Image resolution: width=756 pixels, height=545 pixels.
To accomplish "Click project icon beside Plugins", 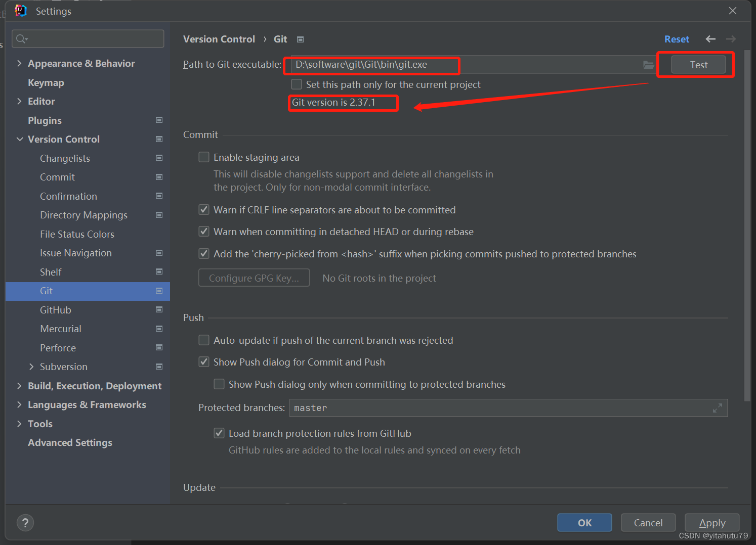I will click(159, 120).
